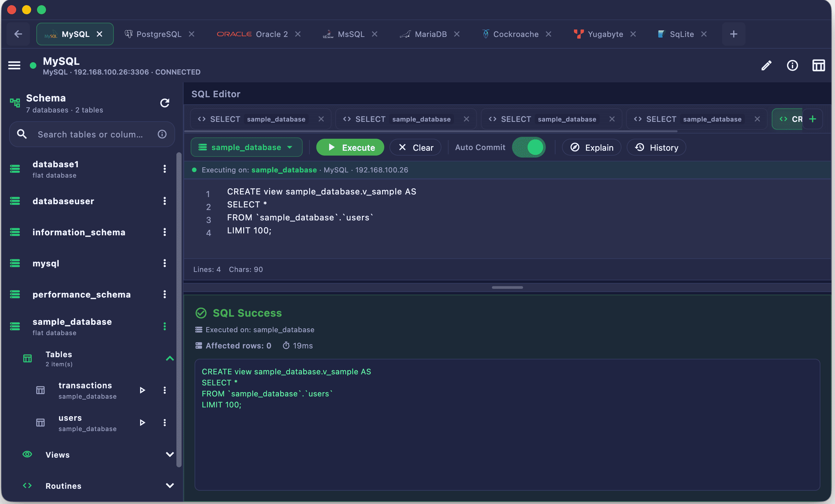Toggle the Auto Commit switch
The image size is (835, 504).
(529, 147)
